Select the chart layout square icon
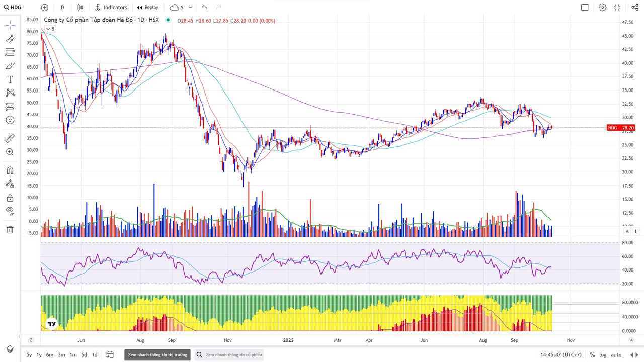Screen dimensions: 644x362 pyautogui.click(x=585, y=7)
